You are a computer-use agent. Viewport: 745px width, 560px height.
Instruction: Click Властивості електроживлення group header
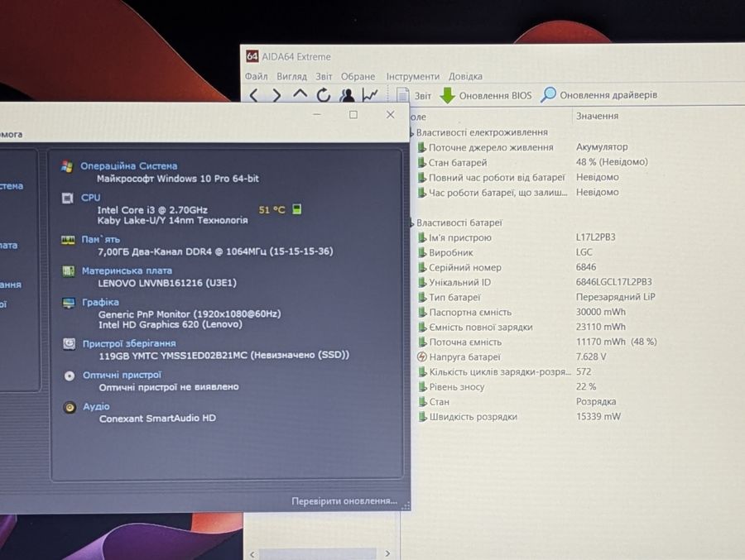point(482,132)
